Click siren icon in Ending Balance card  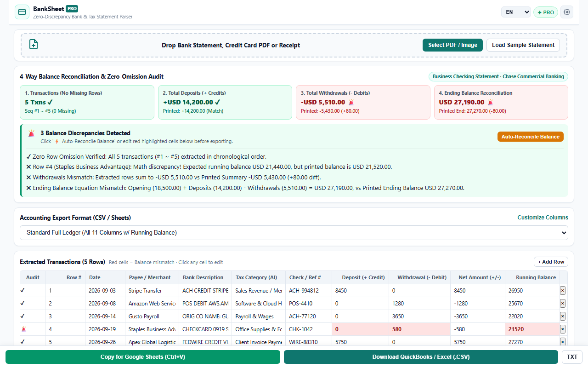490,102
